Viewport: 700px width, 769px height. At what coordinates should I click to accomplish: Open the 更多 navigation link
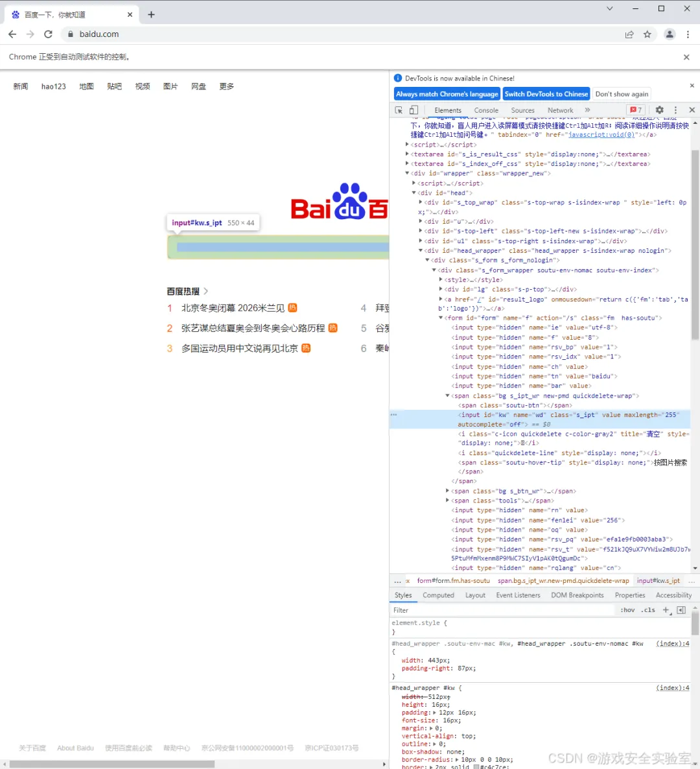tap(226, 86)
